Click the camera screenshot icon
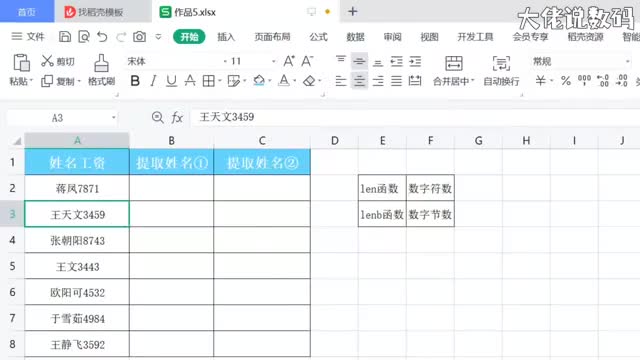Image resolution: width=640 pixels, height=360 pixels. pyautogui.click(x=140, y=37)
